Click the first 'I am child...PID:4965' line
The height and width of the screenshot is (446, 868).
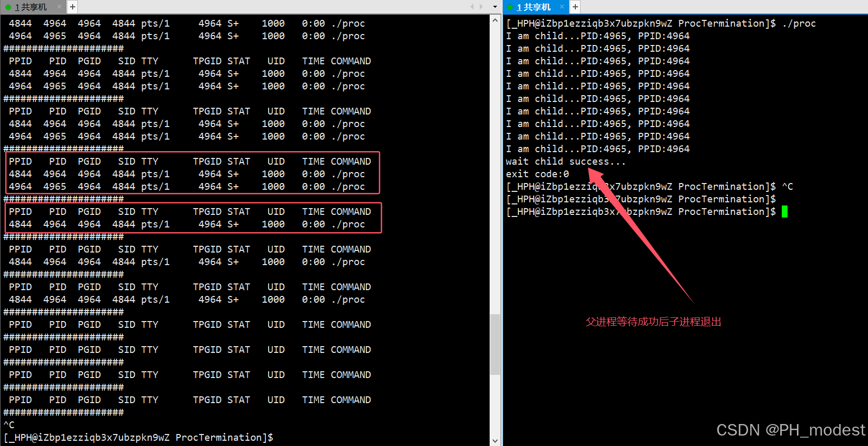pyautogui.click(x=598, y=36)
